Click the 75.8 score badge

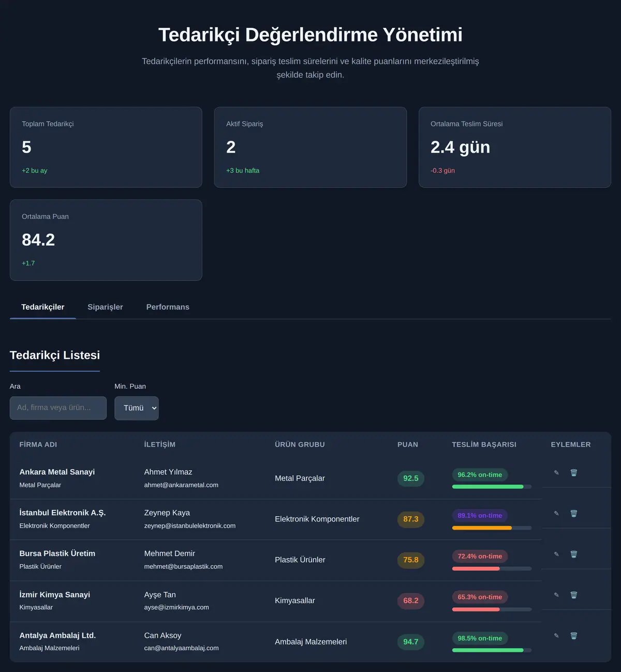411,560
